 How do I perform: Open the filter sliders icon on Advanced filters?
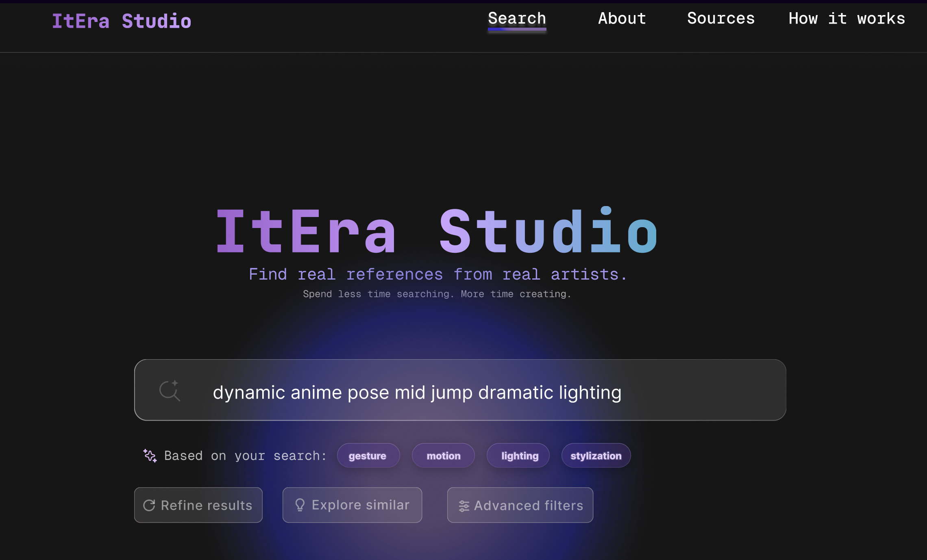click(x=464, y=505)
